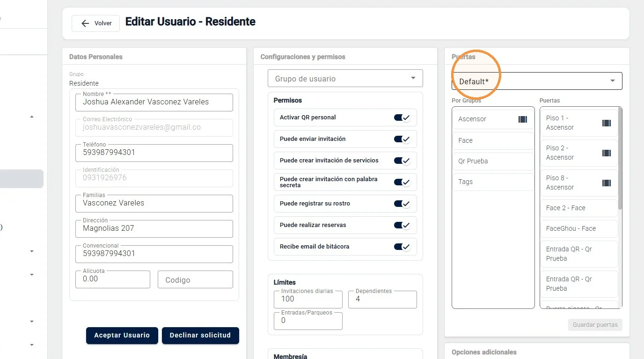
Task: Click the Convencional phone field
Action: coord(154,254)
